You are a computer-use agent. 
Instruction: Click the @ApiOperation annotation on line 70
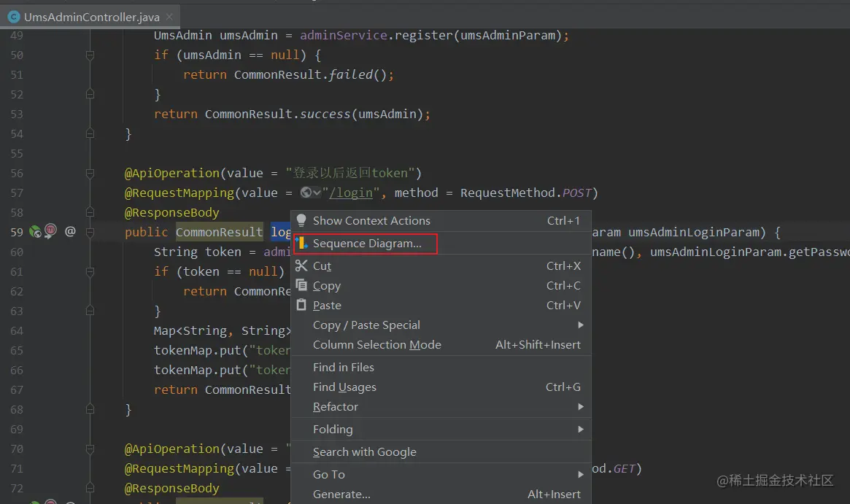[x=172, y=449]
